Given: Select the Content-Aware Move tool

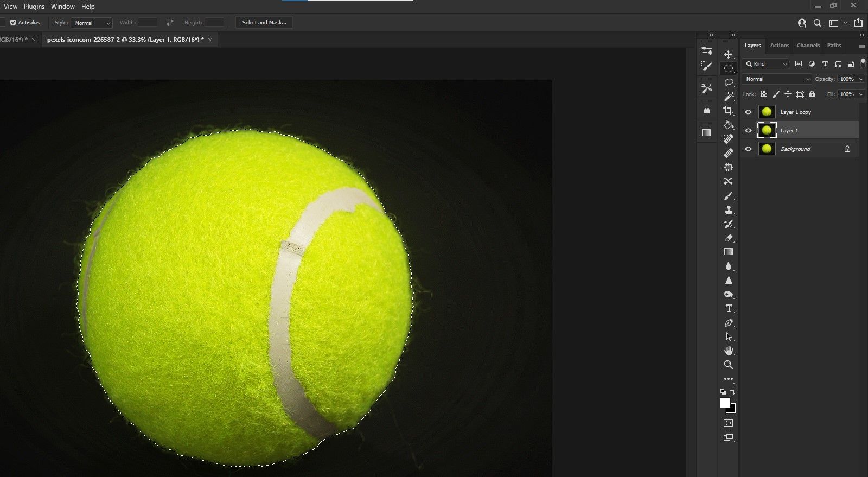Looking at the screenshot, I should (x=729, y=181).
